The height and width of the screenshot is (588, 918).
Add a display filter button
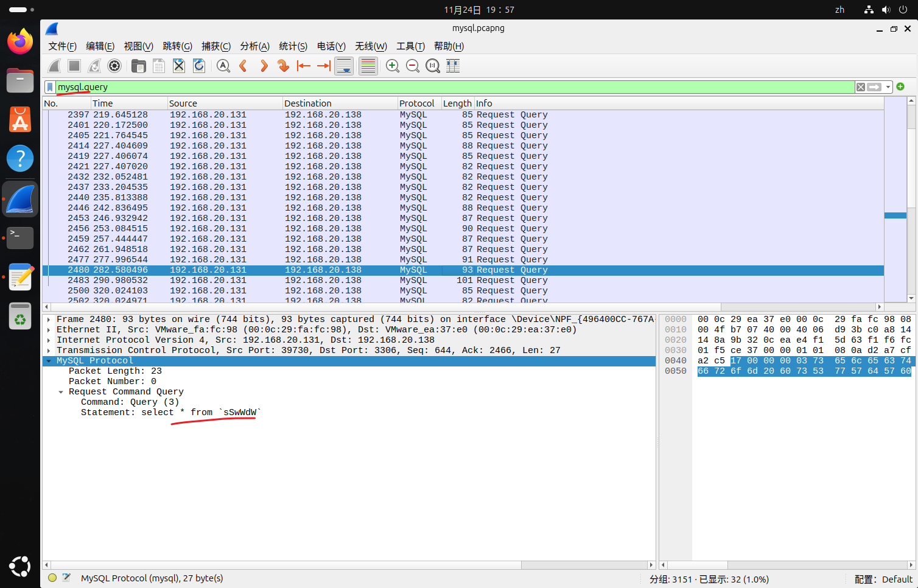click(x=900, y=86)
